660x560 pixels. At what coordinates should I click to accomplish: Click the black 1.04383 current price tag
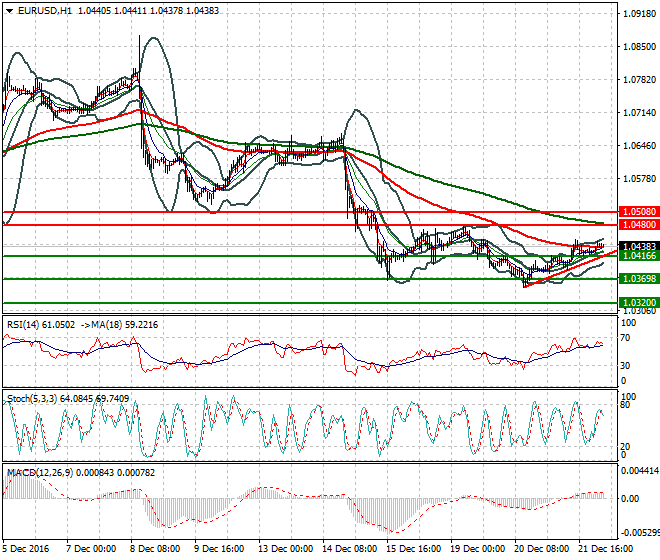point(637,246)
